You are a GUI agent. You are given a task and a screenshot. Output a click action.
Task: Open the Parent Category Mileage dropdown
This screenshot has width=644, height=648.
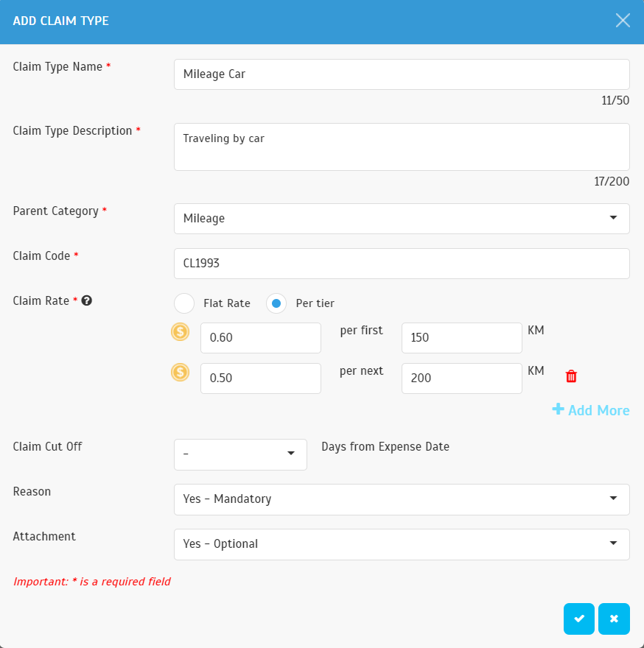point(402,218)
